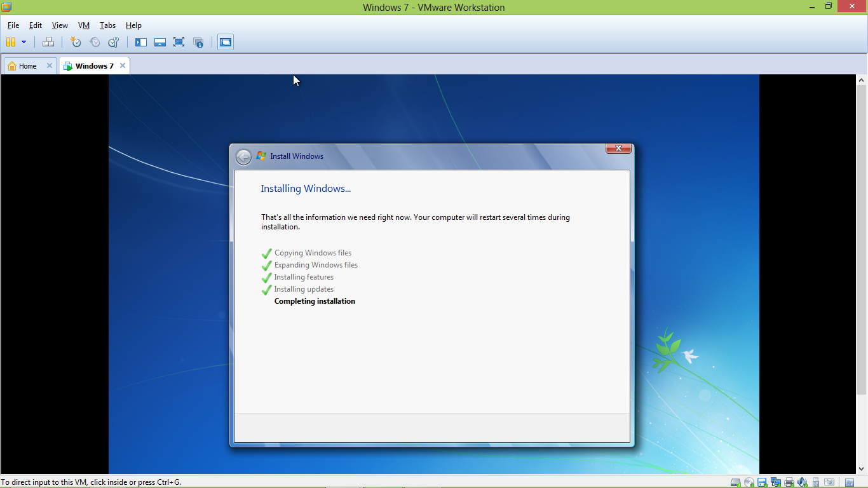Image resolution: width=868 pixels, height=488 pixels.
Task: Click Send Ctrl+Alt+Del toolbar icon
Action: pyautogui.click(x=48, y=42)
